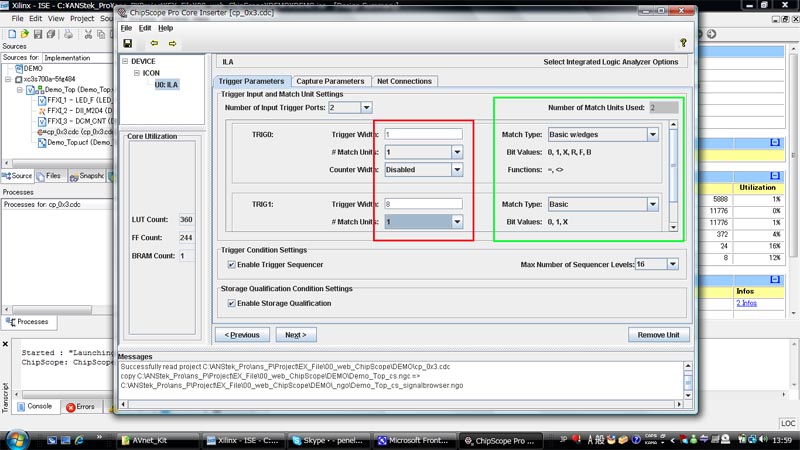800x450 pixels.
Task: Click ChipScope Pro taskbar button
Action: click(500, 440)
